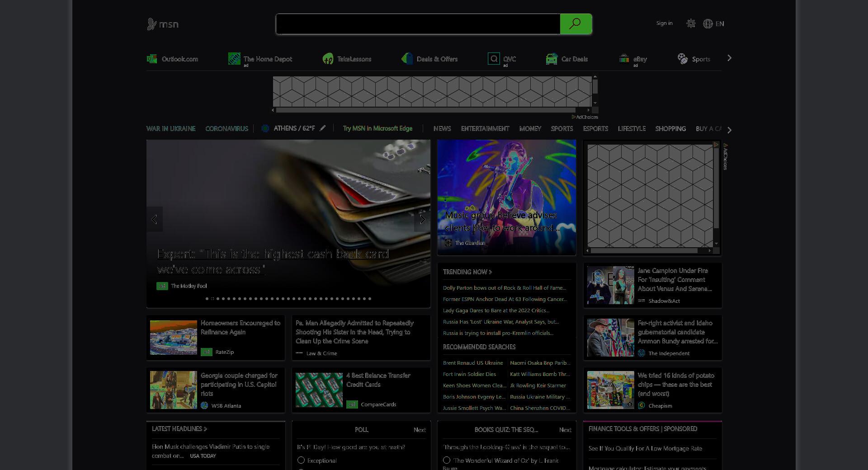Expand navigation categories with the right chevron
The image size is (868, 470).
tap(729, 130)
